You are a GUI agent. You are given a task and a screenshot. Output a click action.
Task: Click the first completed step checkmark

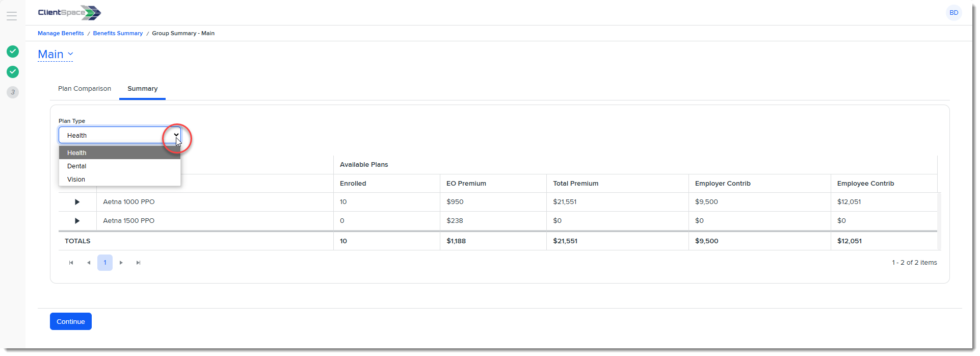[13, 52]
